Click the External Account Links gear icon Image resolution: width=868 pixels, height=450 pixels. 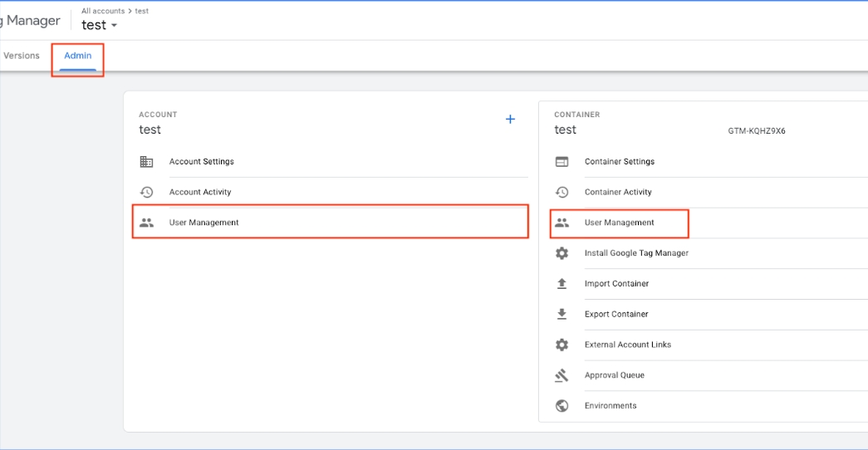click(562, 345)
